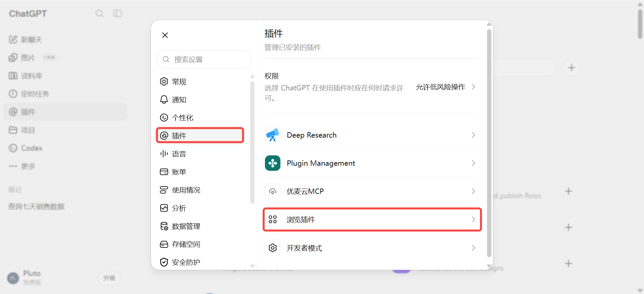This screenshot has height=294, width=644.
Task: Click the 开发者模式 label
Action: [304, 248]
